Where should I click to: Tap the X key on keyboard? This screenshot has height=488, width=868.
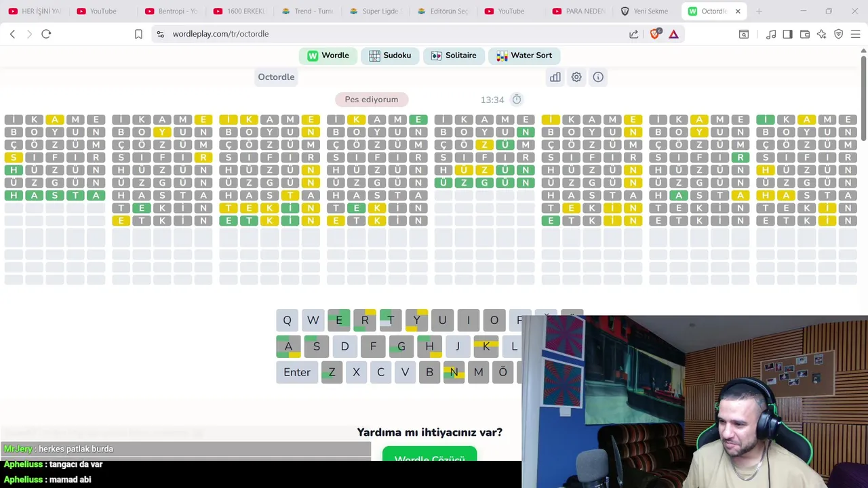[356, 372]
